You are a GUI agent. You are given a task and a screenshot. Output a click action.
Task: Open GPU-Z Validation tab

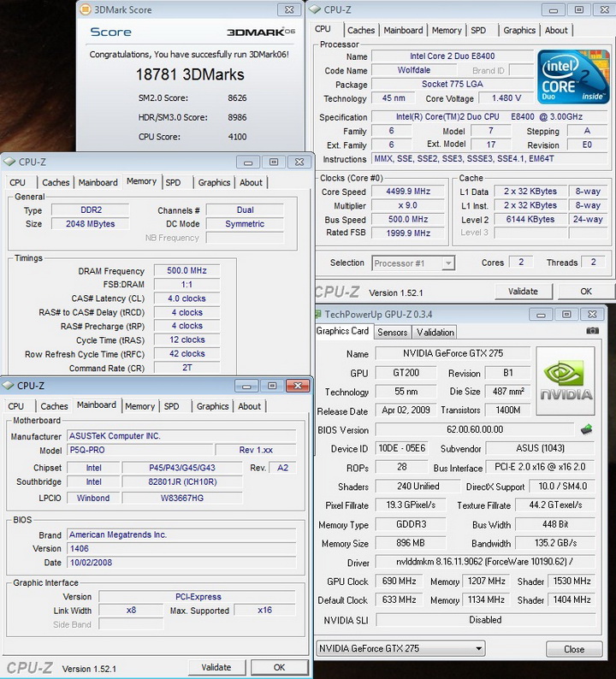click(x=435, y=332)
